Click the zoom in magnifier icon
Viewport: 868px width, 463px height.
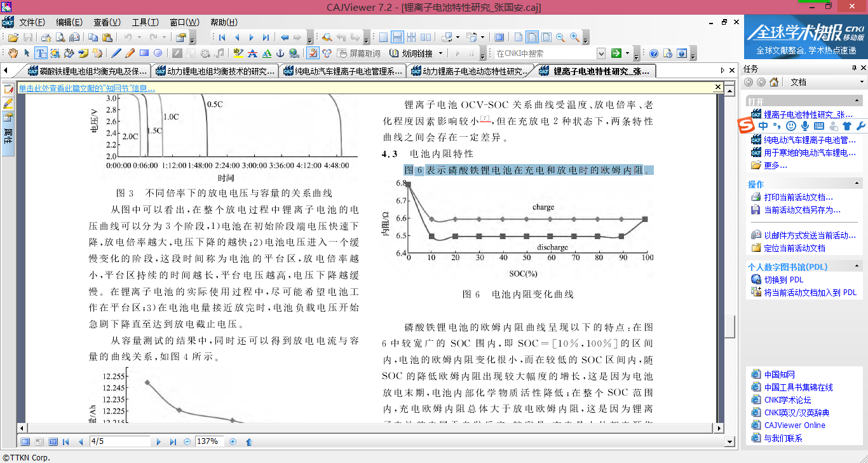coord(574,38)
